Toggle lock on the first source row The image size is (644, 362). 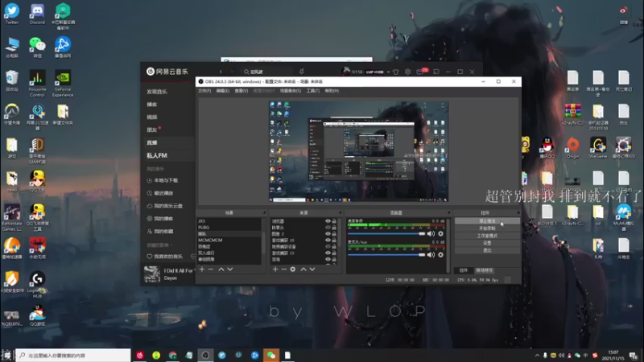pyautogui.click(x=334, y=221)
